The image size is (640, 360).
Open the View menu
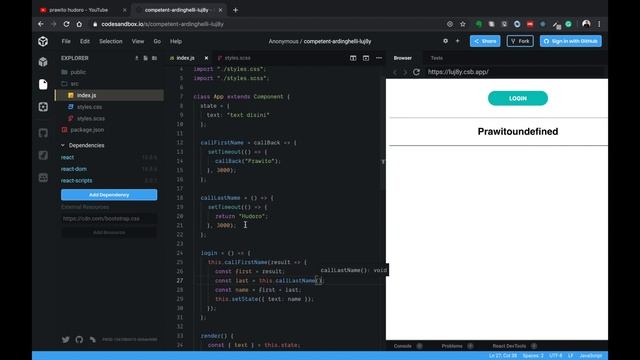[x=138, y=41]
